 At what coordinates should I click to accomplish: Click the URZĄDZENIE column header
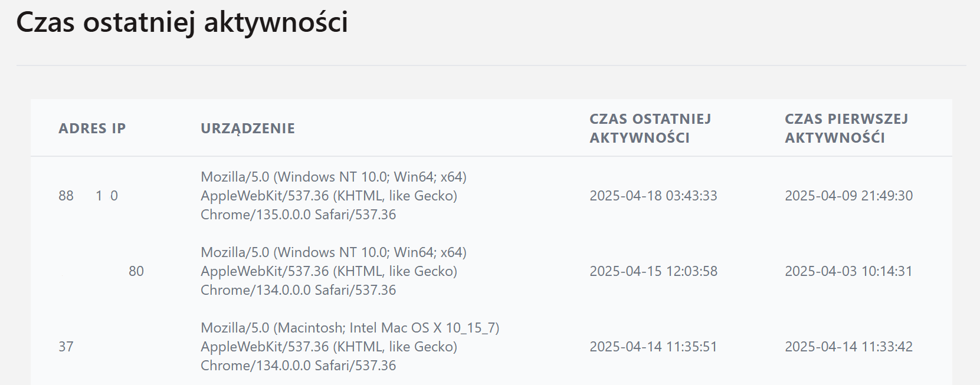tap(248, 129)
